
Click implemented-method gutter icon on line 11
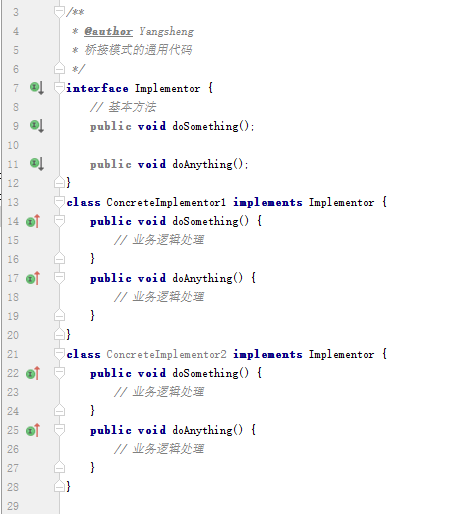[37, 164]
